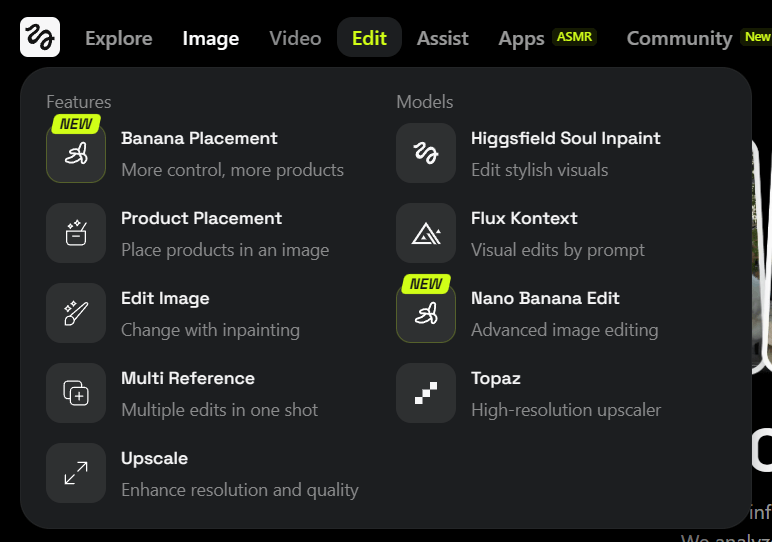Open the Apps menu with ASMR badge
Screen dimensions: 772x542
521,38
